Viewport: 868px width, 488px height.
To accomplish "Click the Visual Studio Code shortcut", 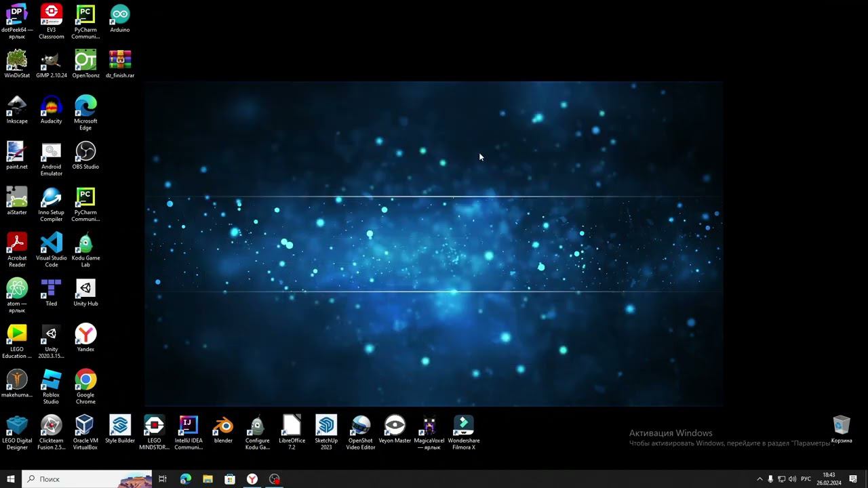I will click(52, 249).
